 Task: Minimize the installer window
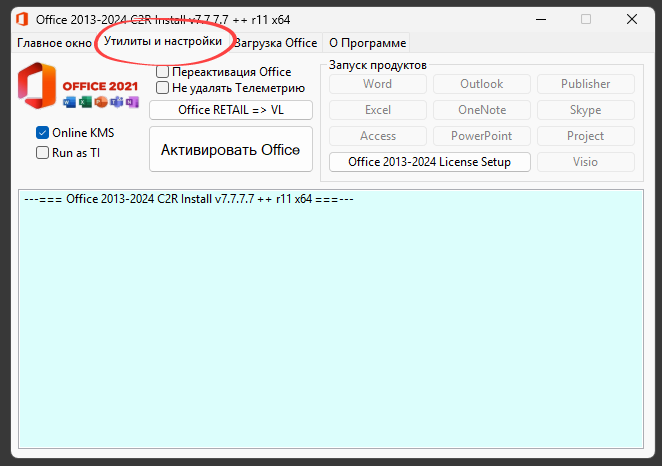[539, 19]
